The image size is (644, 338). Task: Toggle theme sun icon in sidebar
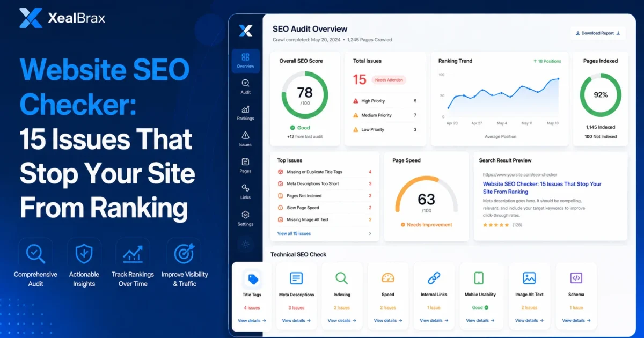coord(246,244)
